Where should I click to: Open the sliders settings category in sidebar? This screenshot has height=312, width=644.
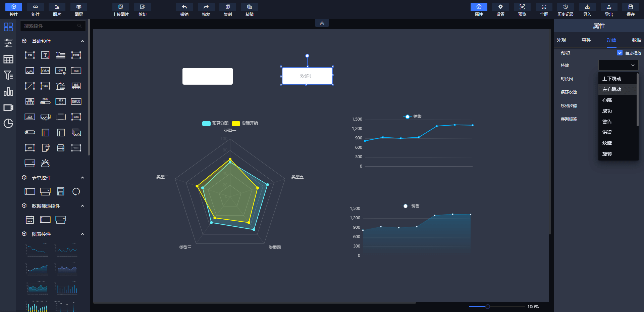[x=8, y=43]
